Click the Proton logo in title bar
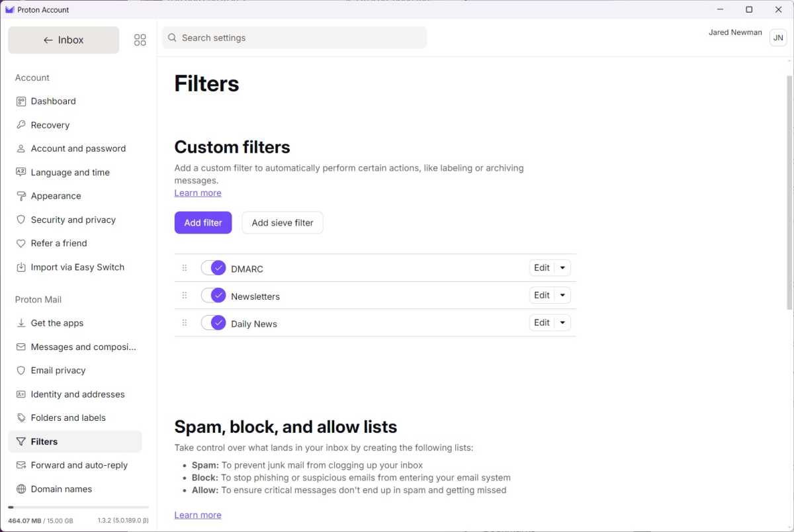 [x=9, y=10]
